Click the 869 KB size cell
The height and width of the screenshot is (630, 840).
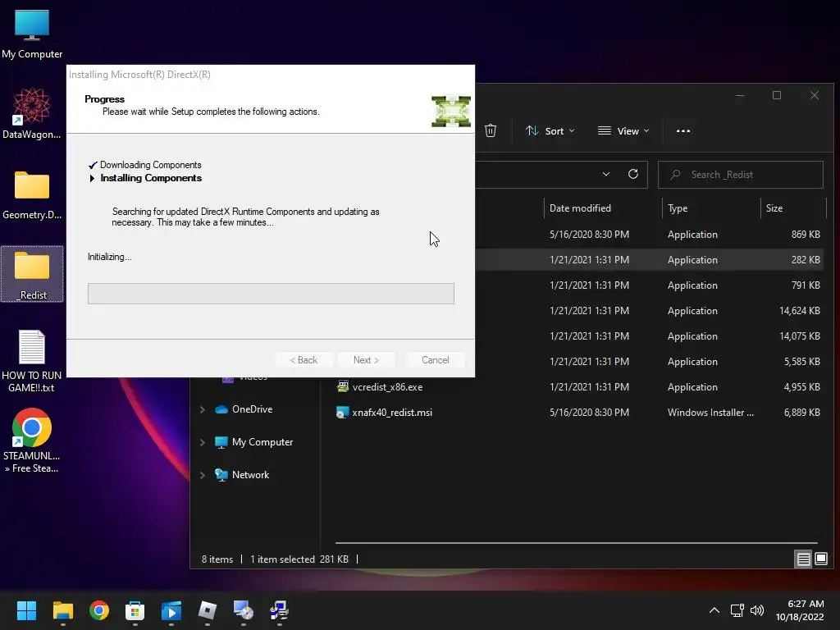[x=806, y=234]
